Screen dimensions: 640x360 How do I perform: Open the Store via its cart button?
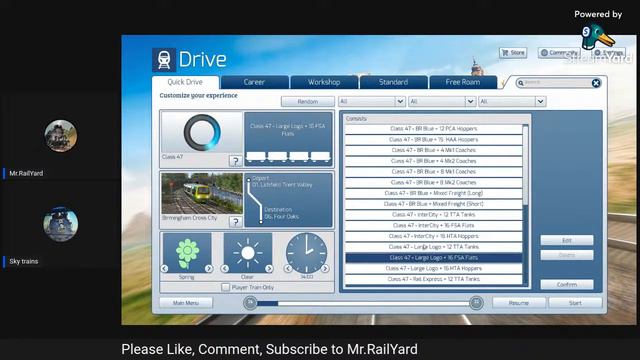point(513,53)
